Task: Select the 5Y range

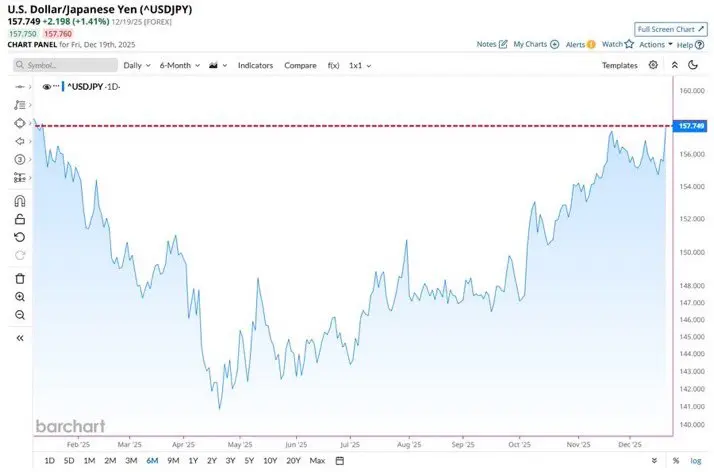Action: 249,461
